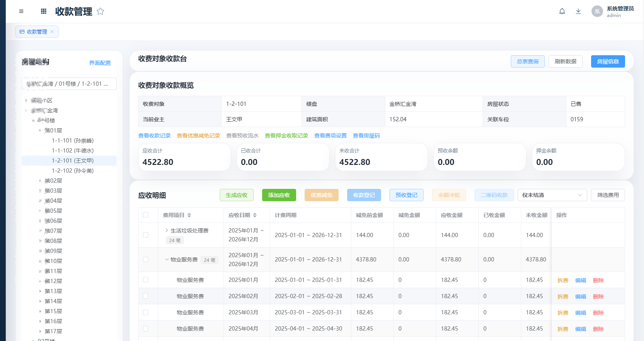This screenshot has width=644, height=341.
Task: Check the 物业服务费 24笔 group checkbox
Action: (x=146, y=260)
